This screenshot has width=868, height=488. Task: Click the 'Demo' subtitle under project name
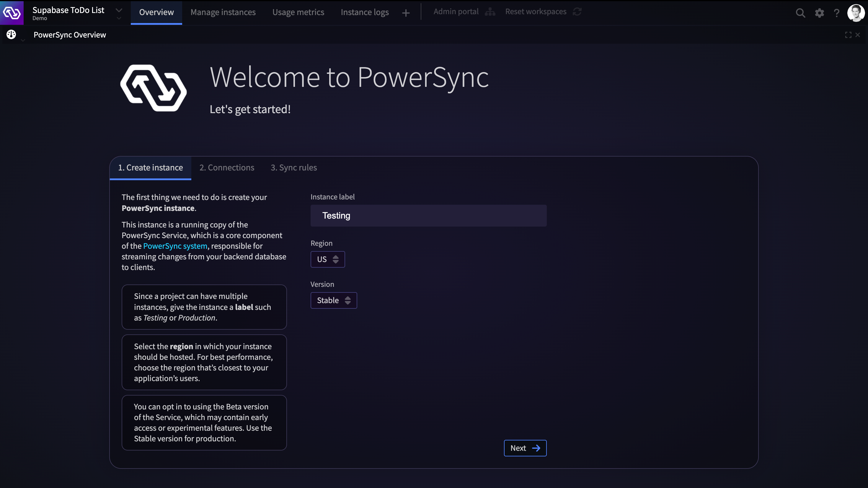[x=40, y=18]
